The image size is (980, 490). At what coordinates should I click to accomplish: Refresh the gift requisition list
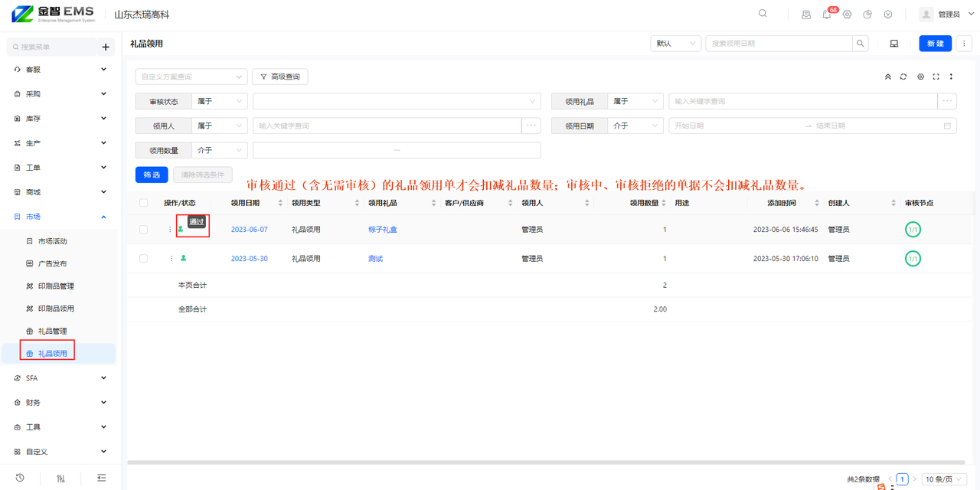[903, 77]
